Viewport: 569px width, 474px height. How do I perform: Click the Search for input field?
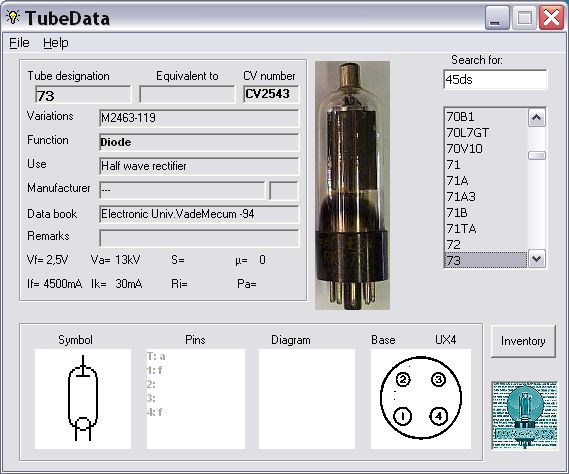[495, 79]
